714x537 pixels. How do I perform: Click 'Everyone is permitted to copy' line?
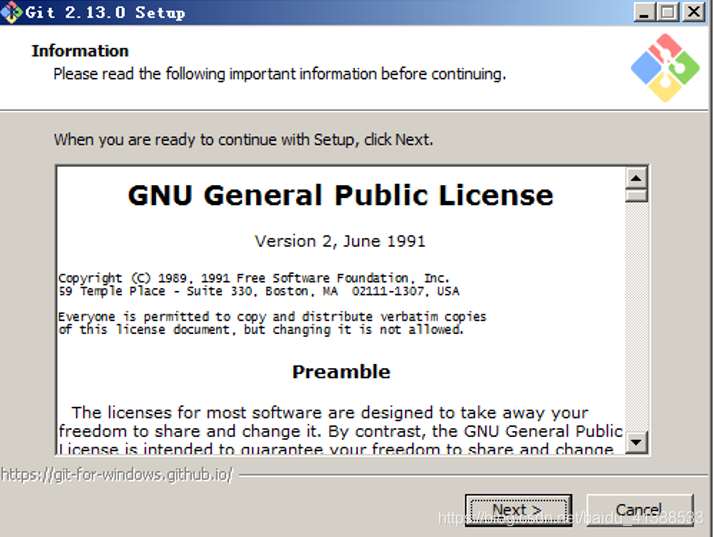click(x=272, y=317)
